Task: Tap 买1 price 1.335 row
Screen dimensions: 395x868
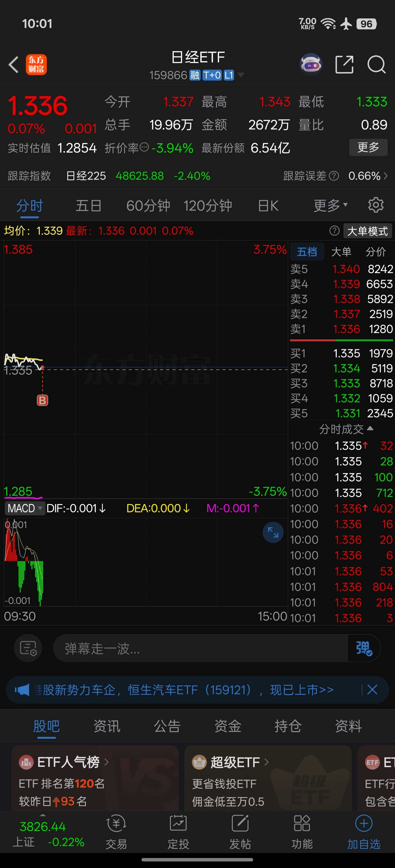Action: click(x=341, y=353)
